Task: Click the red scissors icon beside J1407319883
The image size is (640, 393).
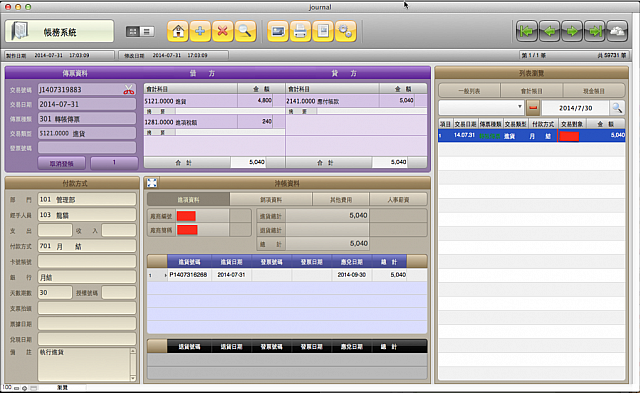Action: [x=129, y=90]
